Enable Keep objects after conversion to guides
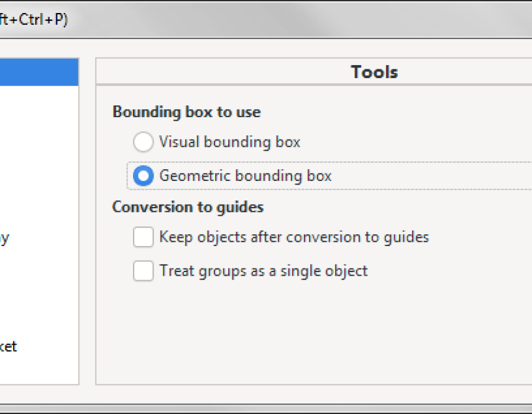Image resolution: width=532 pixels, height=414 pixels. tap(143, 237)
